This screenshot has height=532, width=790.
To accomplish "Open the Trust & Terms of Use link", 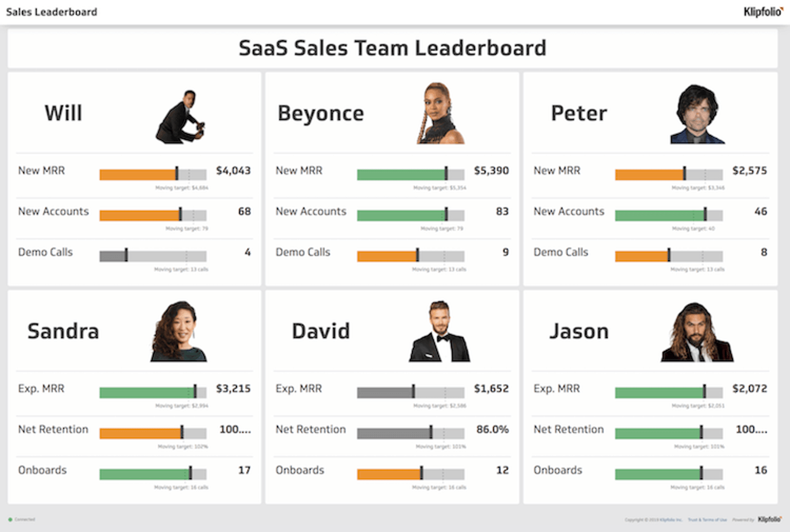I will coord(708,519).
